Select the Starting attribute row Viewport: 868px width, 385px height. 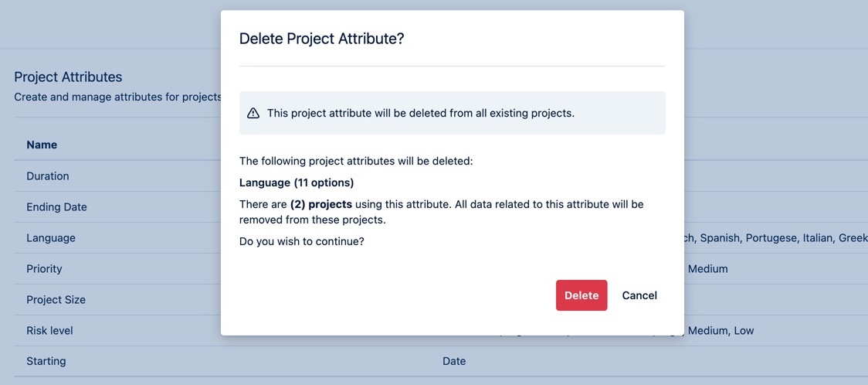[46, 361]
